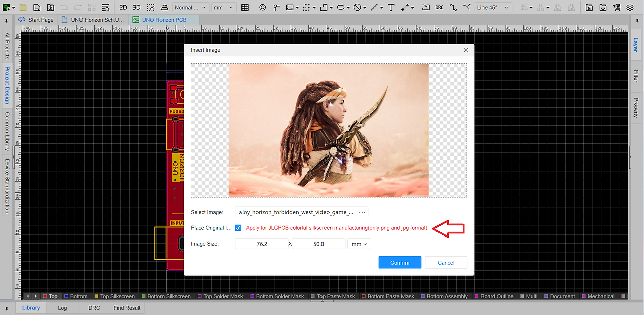The height and width of the screenshot is (315, 644).
Task: Click the pin icon at left panel top
Action: click(x=6, y=21)
